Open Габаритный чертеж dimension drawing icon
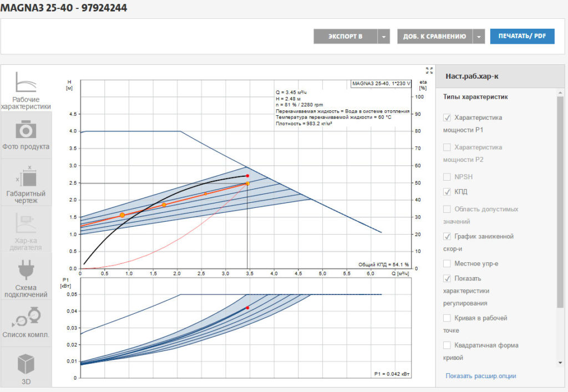568x392 pixels. point(26,177)
